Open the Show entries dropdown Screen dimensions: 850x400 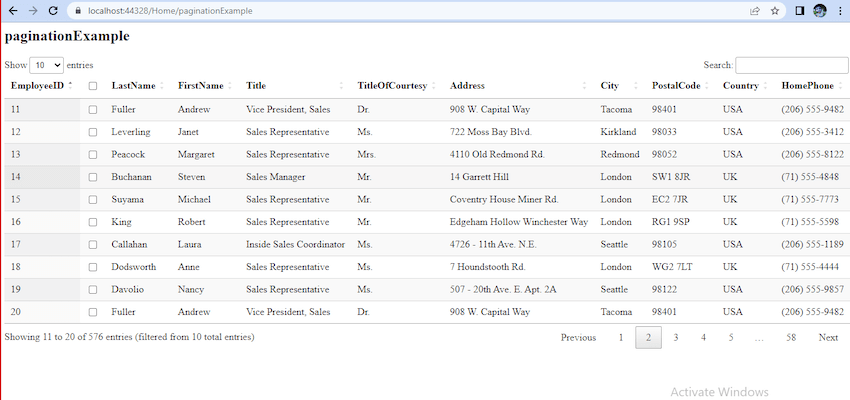(47, 65)
